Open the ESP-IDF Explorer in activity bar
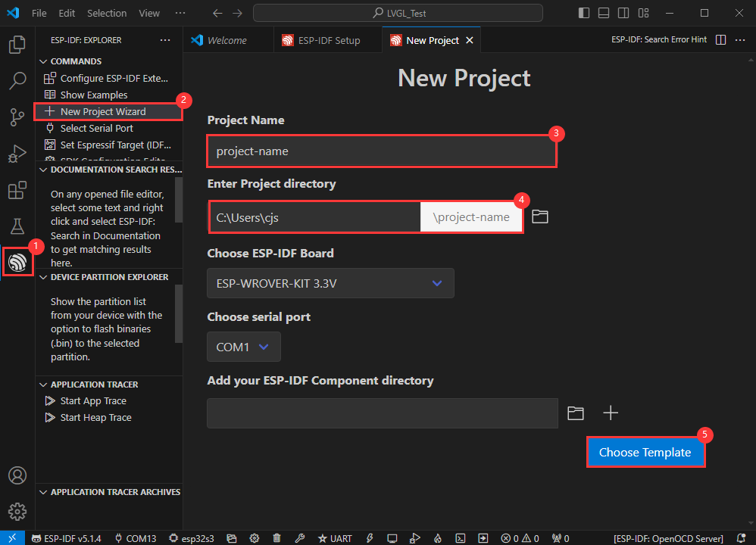Screen dimensions: 756x545 tap(17, 261)
